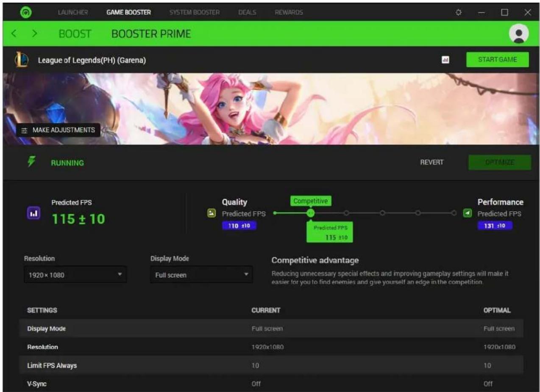Screen dimensions: 540x392
Task: Click the 110 ±10 Quality FPS badge
Action: (239, 226)
